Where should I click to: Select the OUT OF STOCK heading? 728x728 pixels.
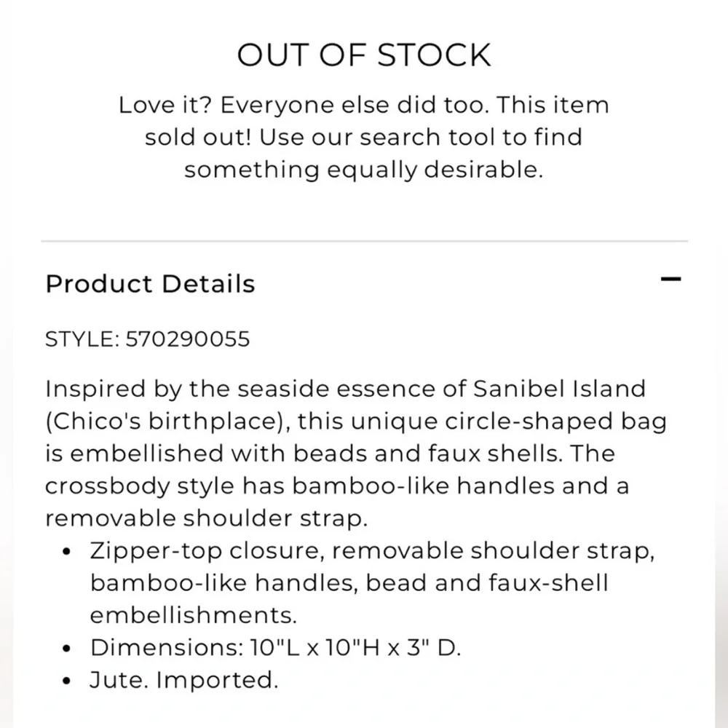[x=364, y=55]
